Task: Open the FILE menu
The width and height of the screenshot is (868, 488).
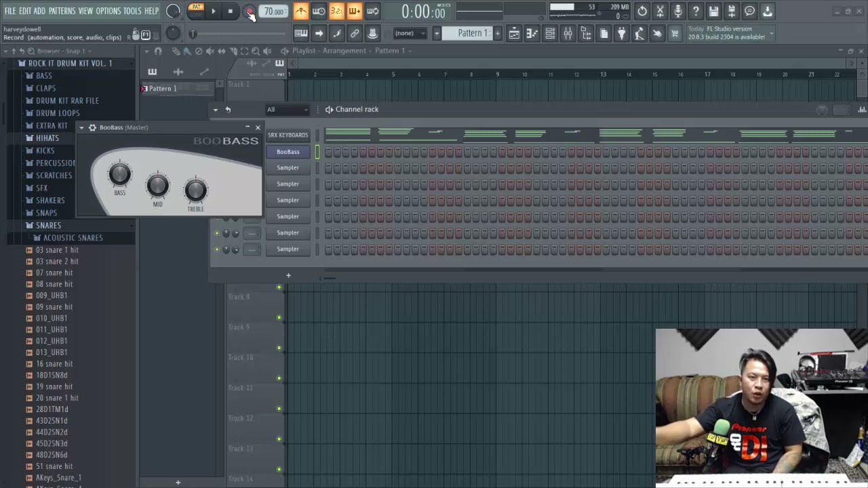Action: coord(10,11)
